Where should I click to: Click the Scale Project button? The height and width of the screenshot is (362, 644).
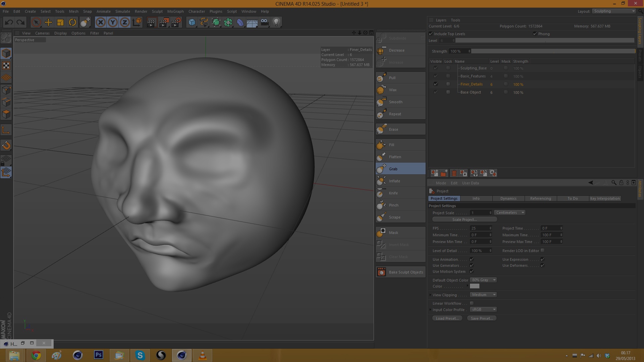click(x=465, y=220)
